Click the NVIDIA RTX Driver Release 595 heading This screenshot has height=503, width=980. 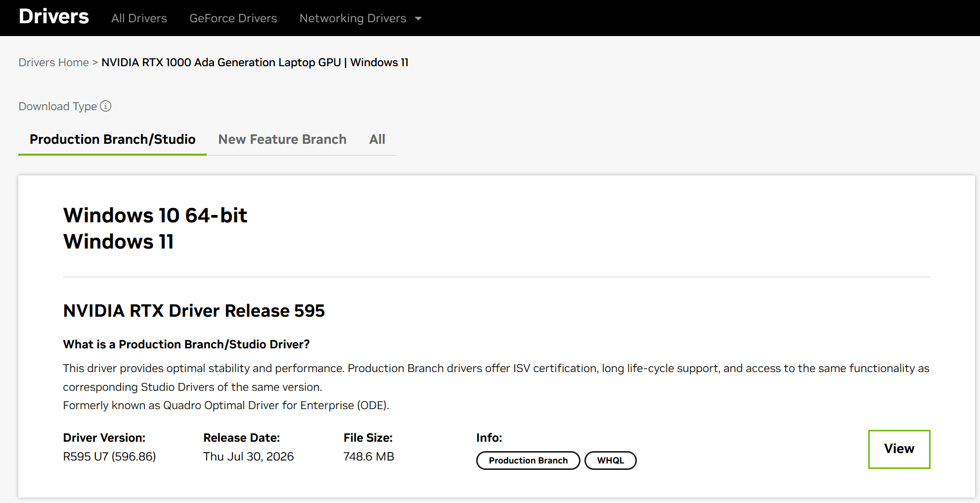click(194, 311)
